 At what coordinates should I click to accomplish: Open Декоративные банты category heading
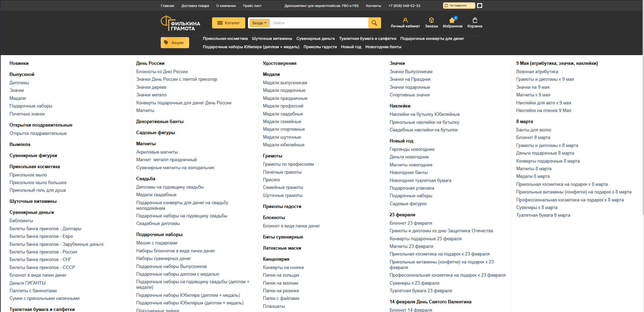point(160,122)
